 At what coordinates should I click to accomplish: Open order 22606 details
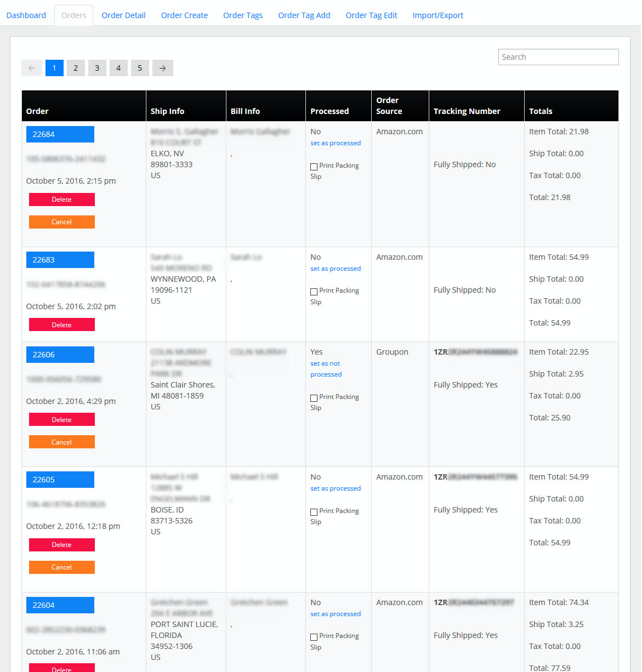(60, 354)
